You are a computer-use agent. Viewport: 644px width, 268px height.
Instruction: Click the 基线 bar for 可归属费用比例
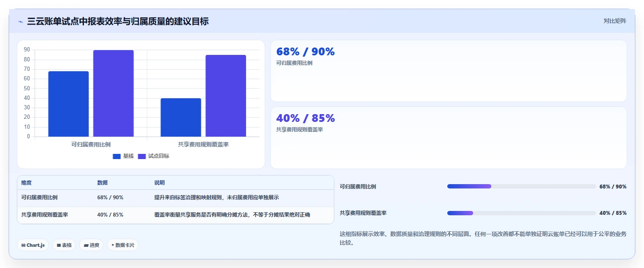[x=68, y=104]
